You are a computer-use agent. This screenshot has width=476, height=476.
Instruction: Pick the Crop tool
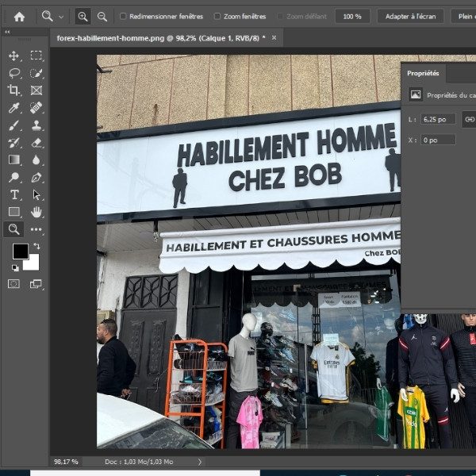point(13,90)
